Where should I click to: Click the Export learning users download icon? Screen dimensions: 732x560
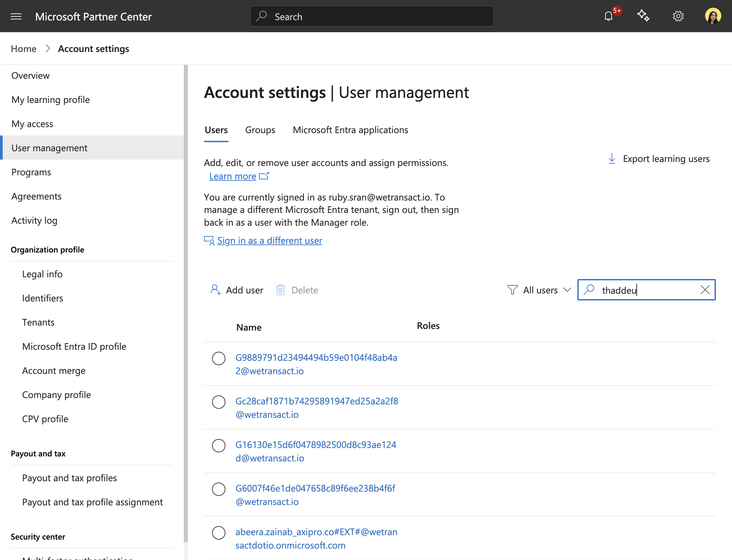[612, 159]
